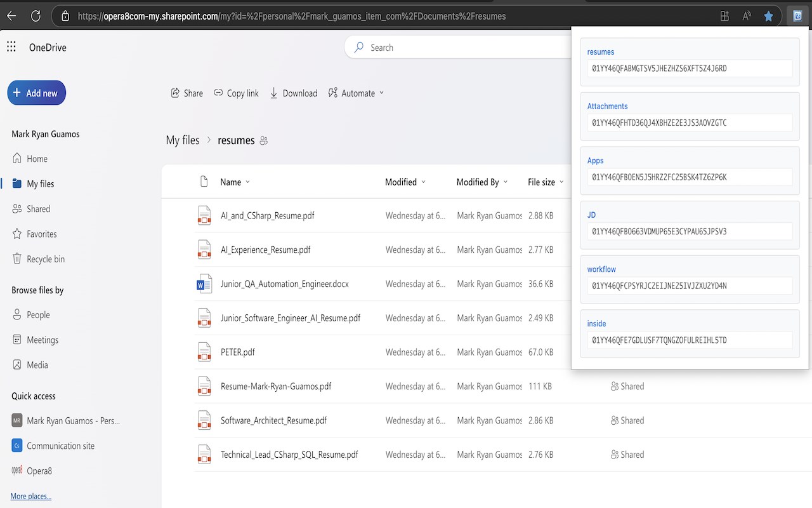Screen dimensions: 812x508
Task: Click the extension icon in browser toolbar
Action: tap(797, 17)
